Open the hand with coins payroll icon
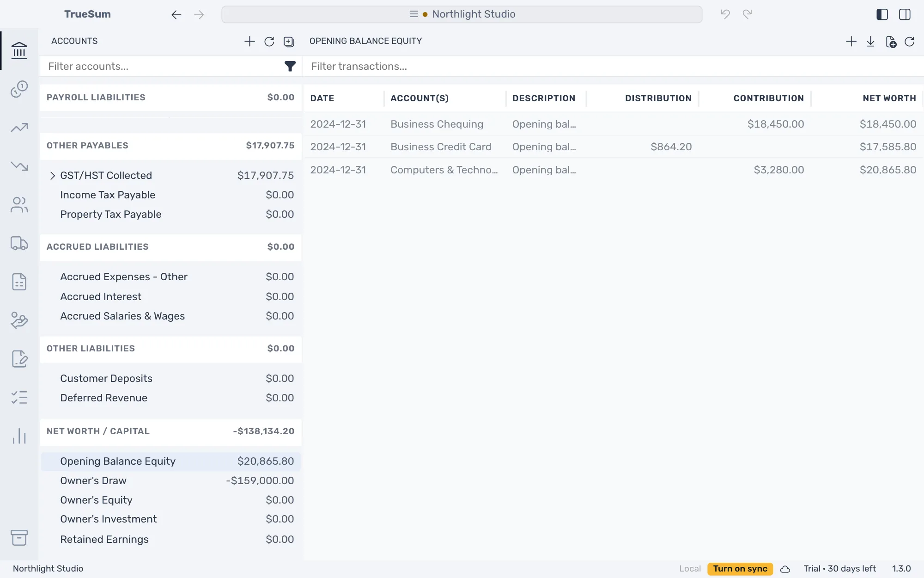Screen dimensions: 924x578 point(19,320)
